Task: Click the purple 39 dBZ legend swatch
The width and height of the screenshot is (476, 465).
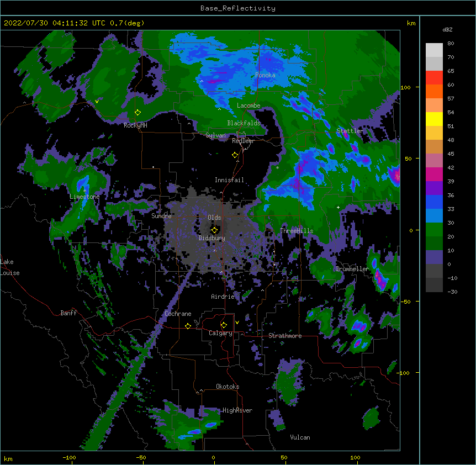Action: (x=434, y=188)
